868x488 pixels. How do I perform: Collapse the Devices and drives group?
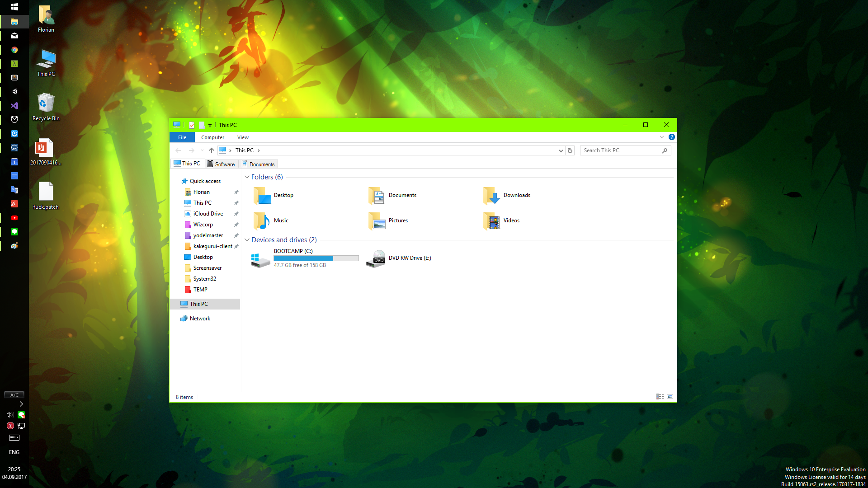tap(247, 240)
